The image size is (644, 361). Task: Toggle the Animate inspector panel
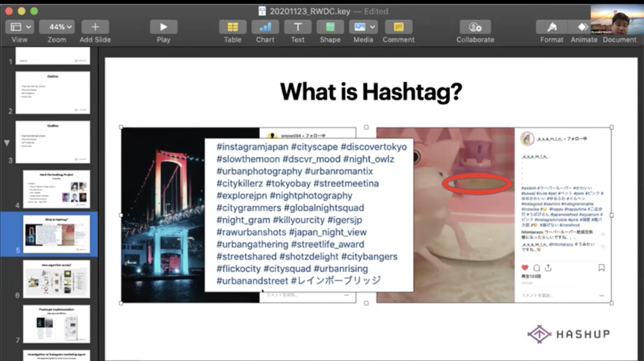click(583, 27)
